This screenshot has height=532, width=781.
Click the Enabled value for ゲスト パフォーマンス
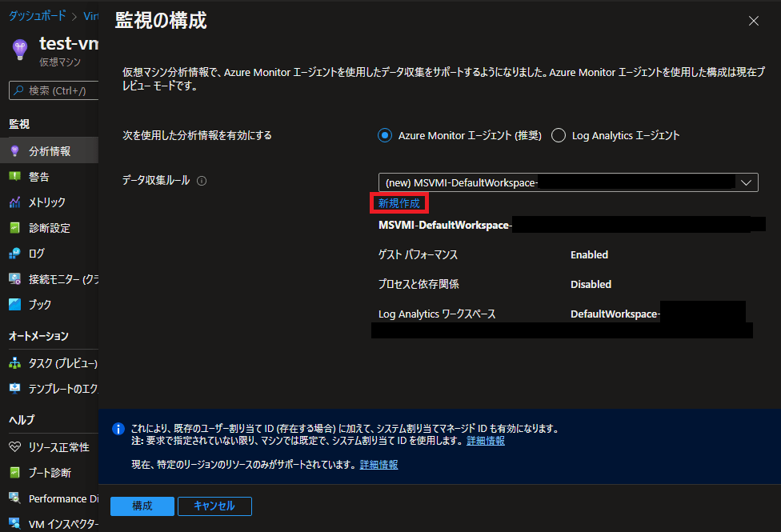589,254
